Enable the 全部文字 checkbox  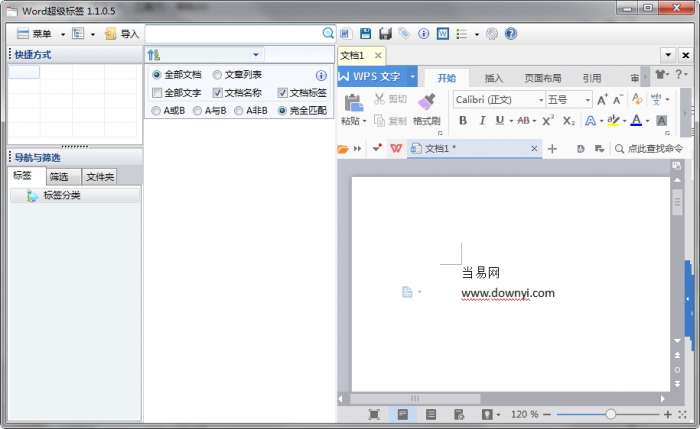(x=157, y=93)
